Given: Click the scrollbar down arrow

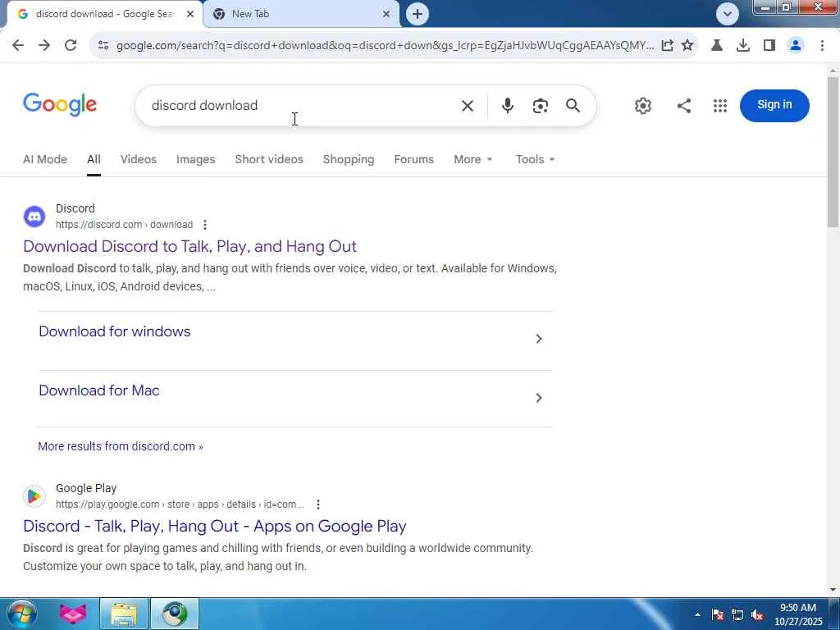Looking at the screenshot, I should [x=833, y=590].
